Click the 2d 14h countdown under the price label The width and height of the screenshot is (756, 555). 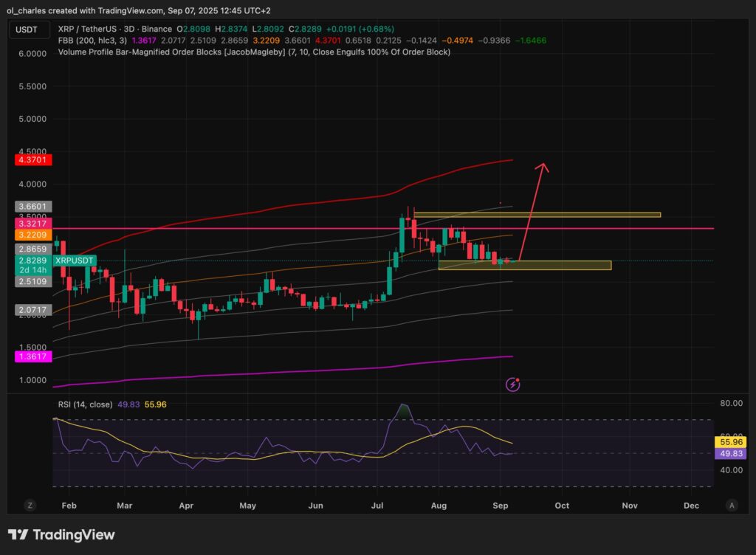point(32,271)
